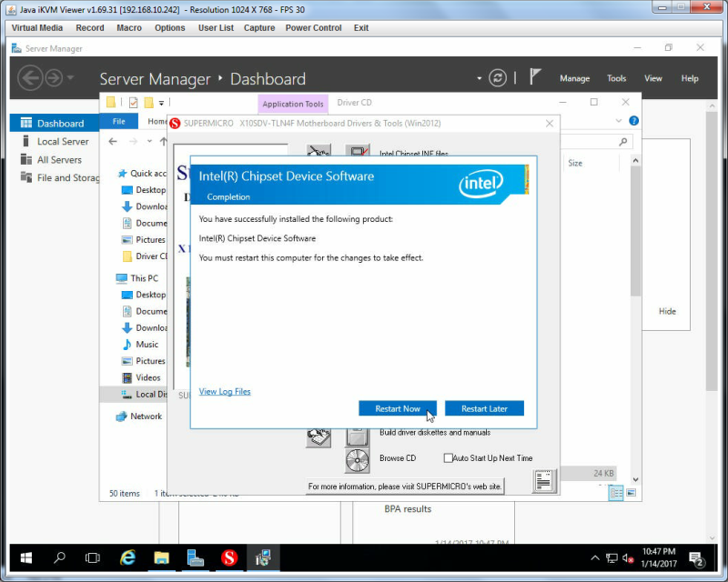Open the Help menu in Server Manager
This screenshot has height=582, width=728.
pos(690,78)
